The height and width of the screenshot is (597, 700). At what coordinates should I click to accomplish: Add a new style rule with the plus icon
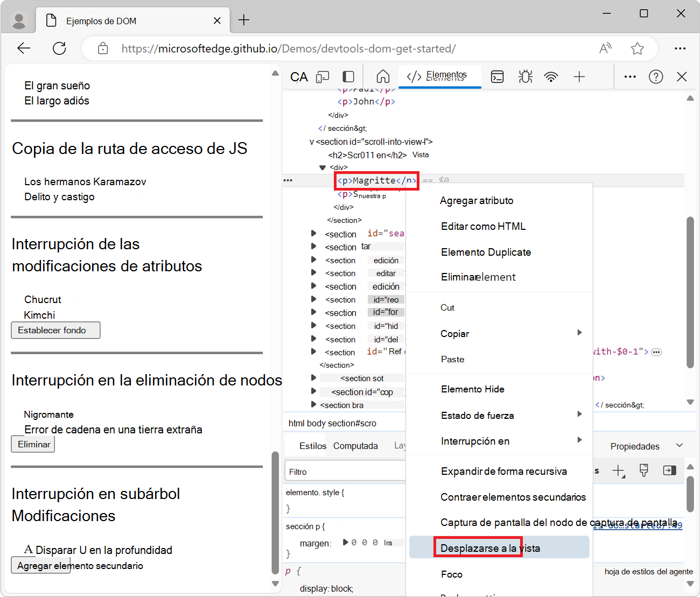click(x=619, y=471)
